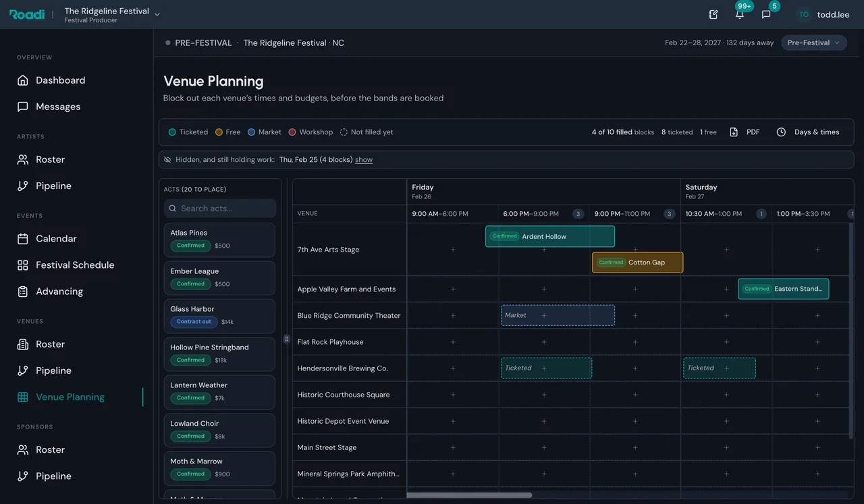Toggle the Free legend filter
This screenshot has width=864, height=504.
(x=228, y=132)
